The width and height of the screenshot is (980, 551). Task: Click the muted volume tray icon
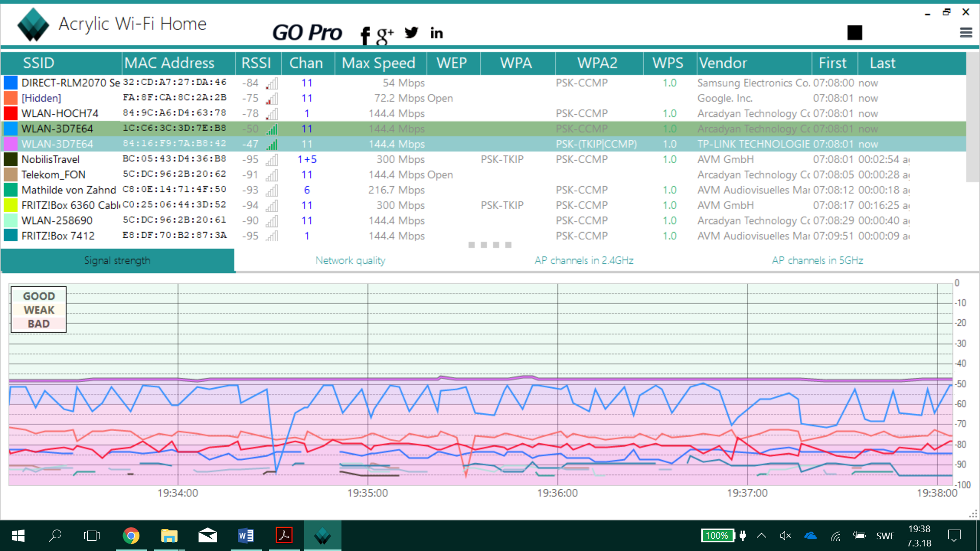pos(786,536)
